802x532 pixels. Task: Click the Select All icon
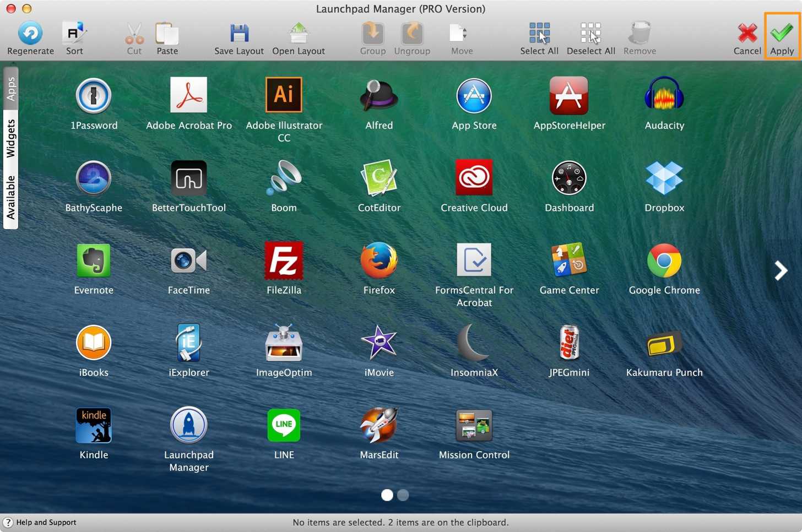coord(539,34)
